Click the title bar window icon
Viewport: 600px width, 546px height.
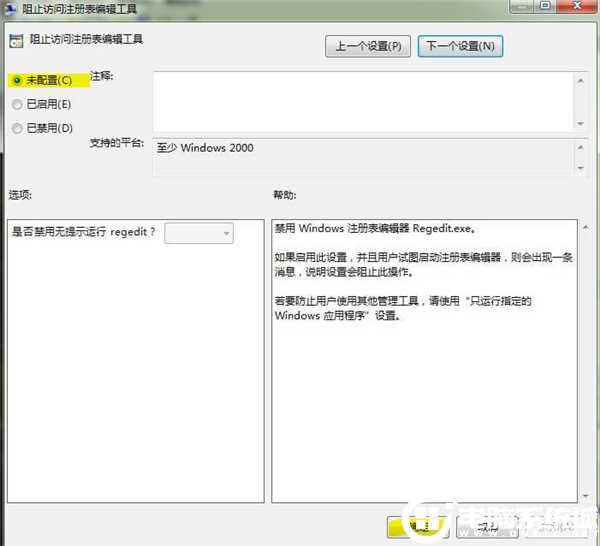coord(11,9)
